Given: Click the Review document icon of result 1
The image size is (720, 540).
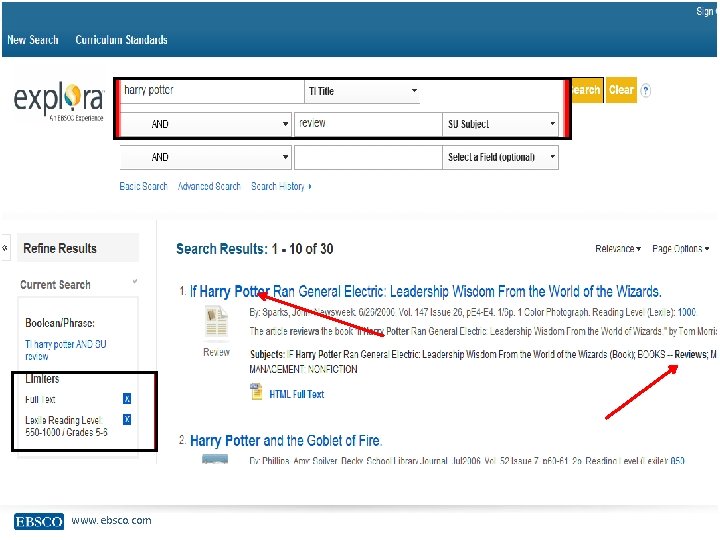Looking at the screenshot, I should [216, 323].
